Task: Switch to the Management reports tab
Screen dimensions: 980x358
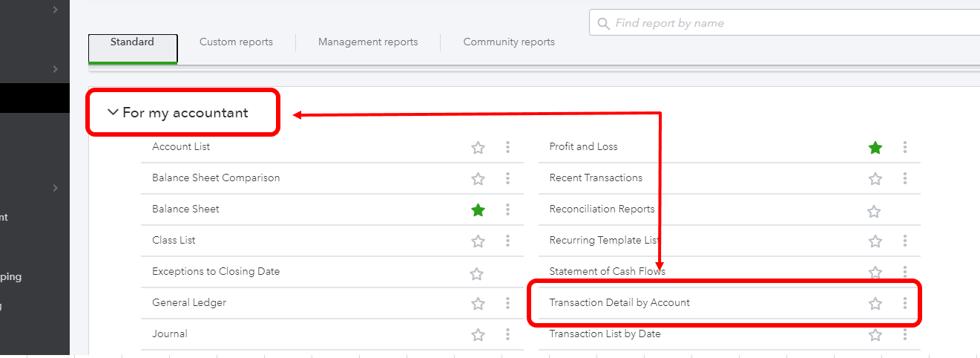Action: point(368,42)
